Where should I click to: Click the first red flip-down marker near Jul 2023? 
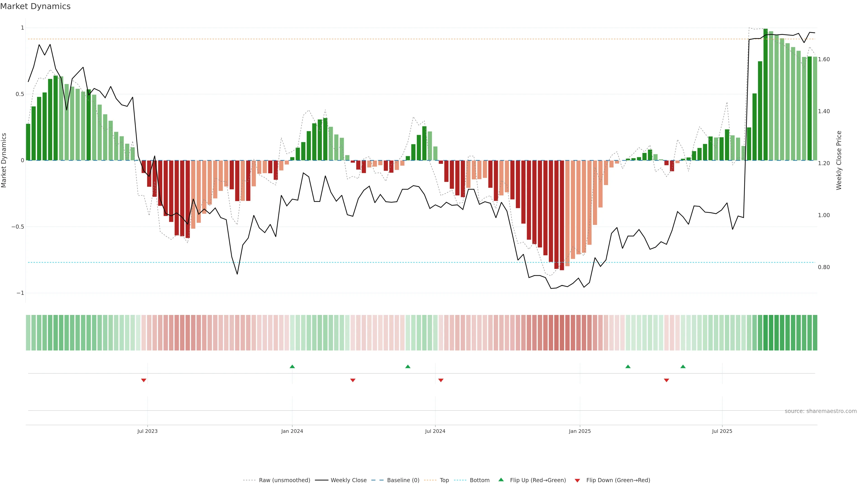pyautogui.click(x=144, y=380)
